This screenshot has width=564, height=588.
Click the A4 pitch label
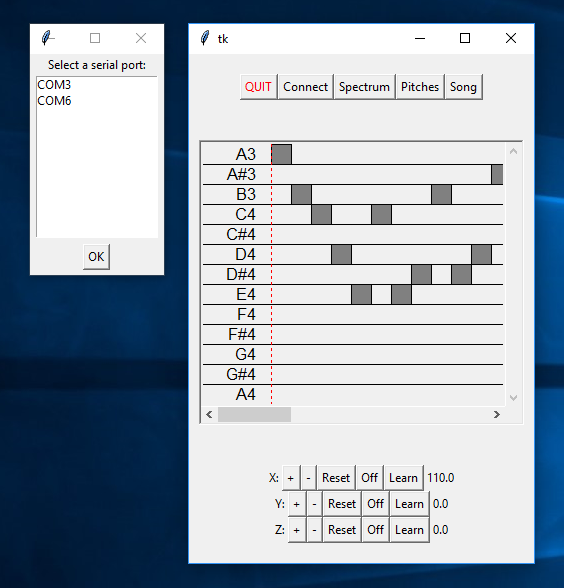[246, 394]
